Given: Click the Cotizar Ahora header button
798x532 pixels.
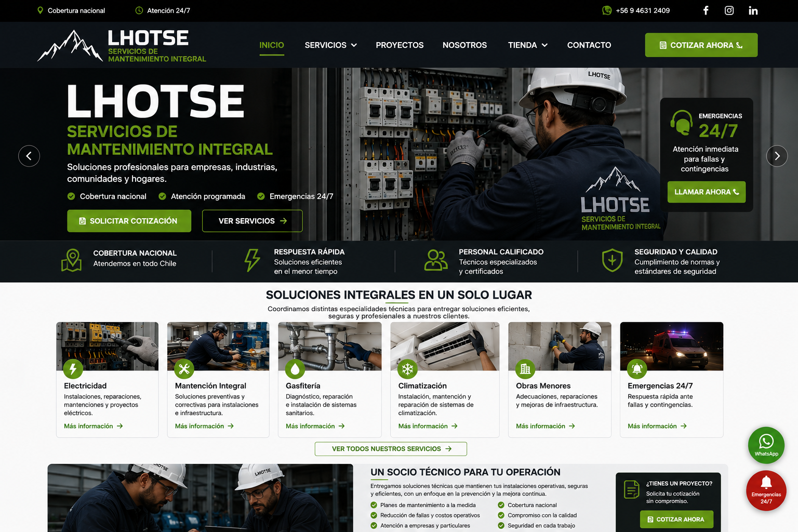Looking at the screenshot, I should pos(701,45).
